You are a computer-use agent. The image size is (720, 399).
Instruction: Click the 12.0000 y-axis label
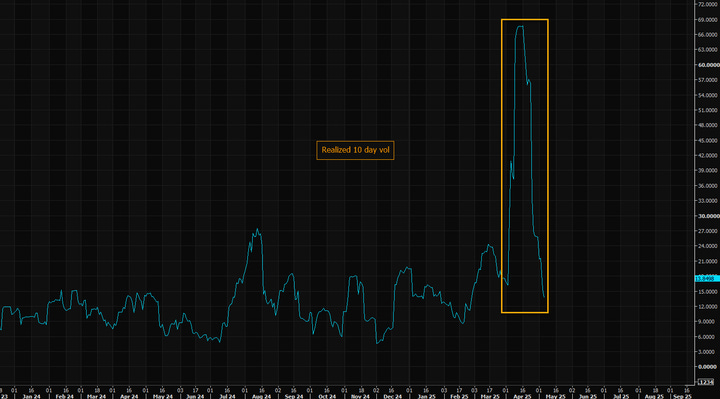pos(708,307)
